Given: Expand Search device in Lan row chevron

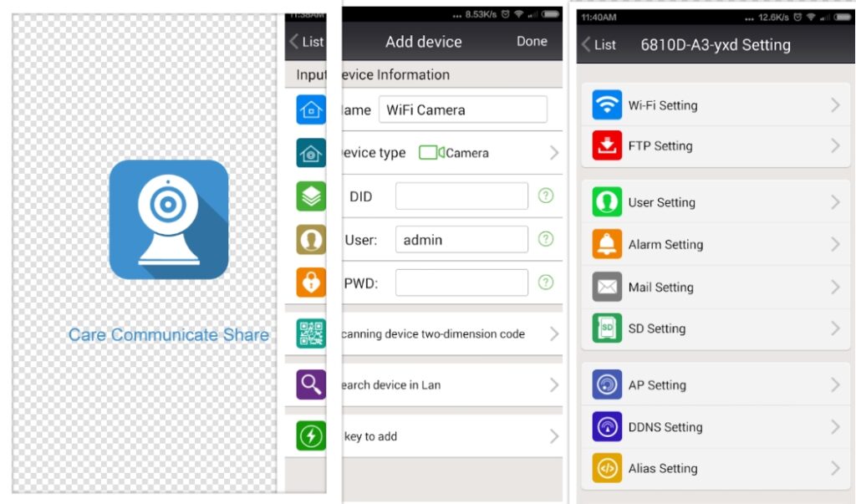Looking at the screenshot, I should coord(553,384).
